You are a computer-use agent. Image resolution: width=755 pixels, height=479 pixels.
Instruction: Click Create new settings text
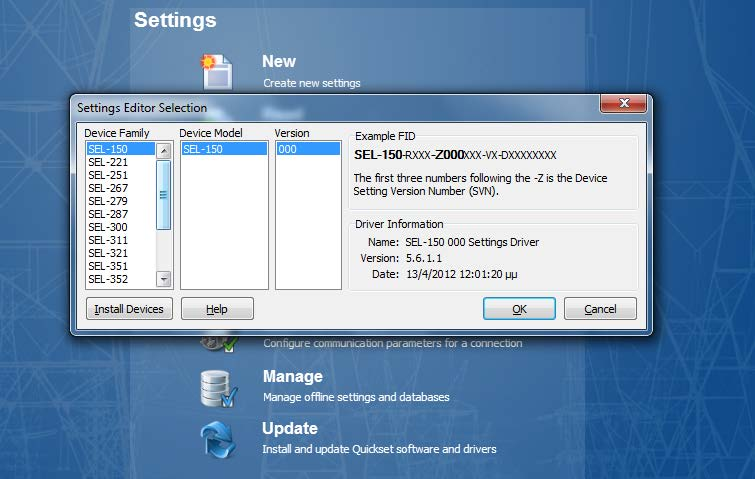click(x=312, y=83)
